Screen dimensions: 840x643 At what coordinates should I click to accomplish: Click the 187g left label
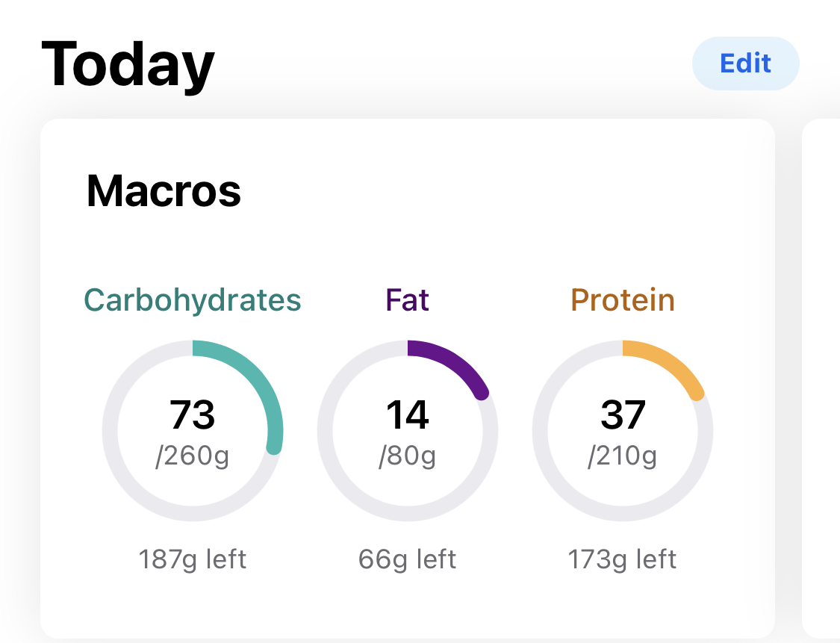[193, 559]
